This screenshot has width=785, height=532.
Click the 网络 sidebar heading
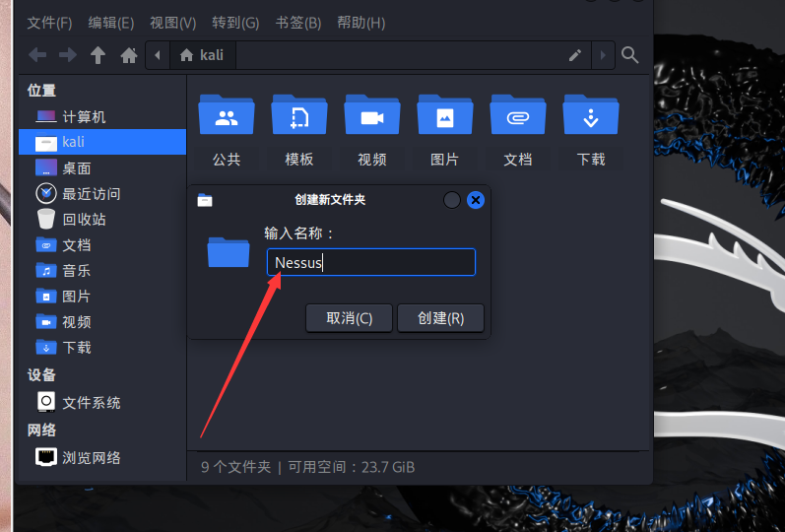[41, 430]
